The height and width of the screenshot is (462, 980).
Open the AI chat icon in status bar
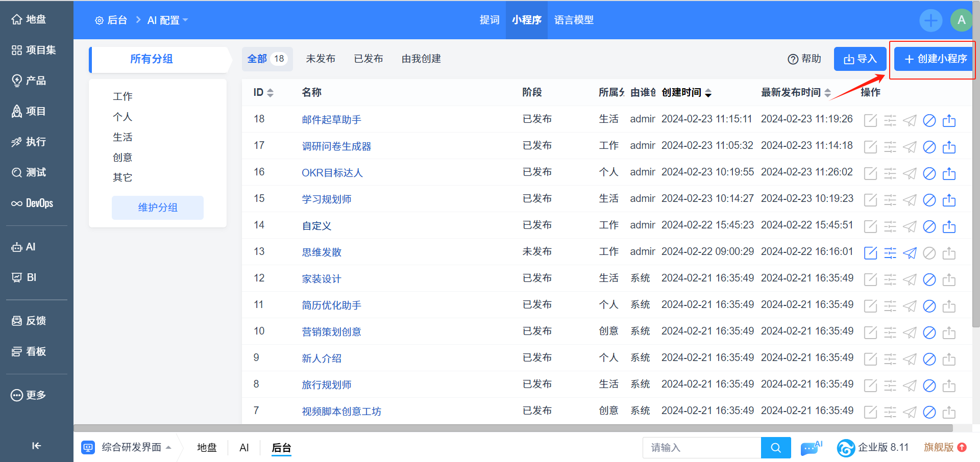811,448
